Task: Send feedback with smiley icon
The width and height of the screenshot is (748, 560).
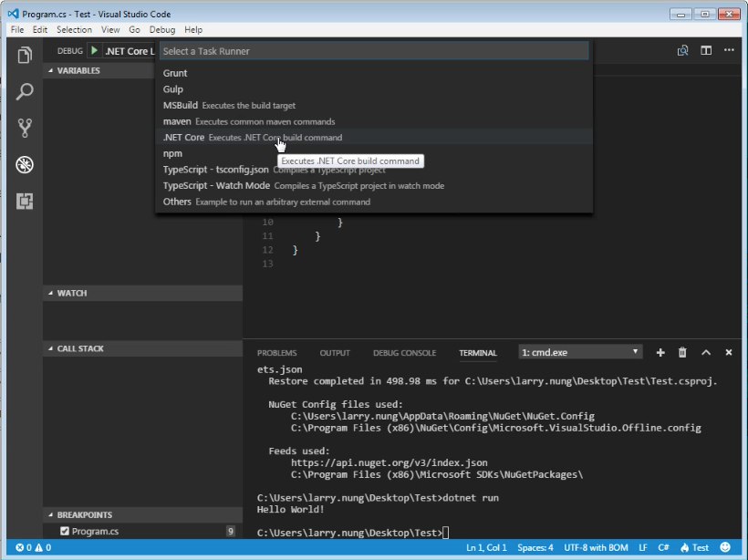Action: tap(725, 547)
